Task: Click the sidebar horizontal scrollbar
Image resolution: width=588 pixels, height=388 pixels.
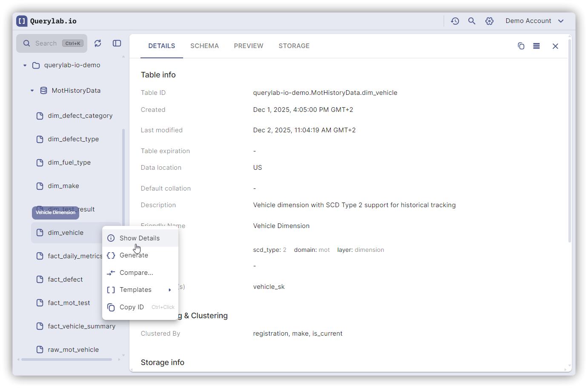Action: (x=66, y=359)
